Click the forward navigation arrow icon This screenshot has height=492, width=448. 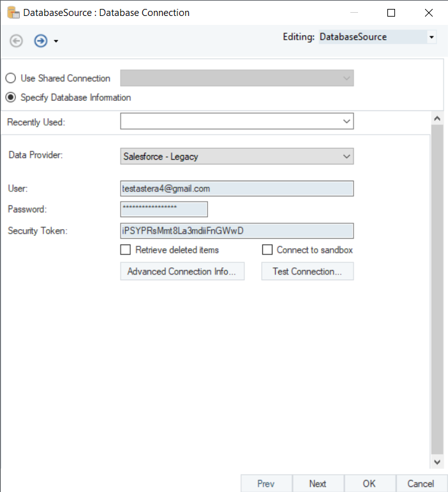(x=41, y=41)
